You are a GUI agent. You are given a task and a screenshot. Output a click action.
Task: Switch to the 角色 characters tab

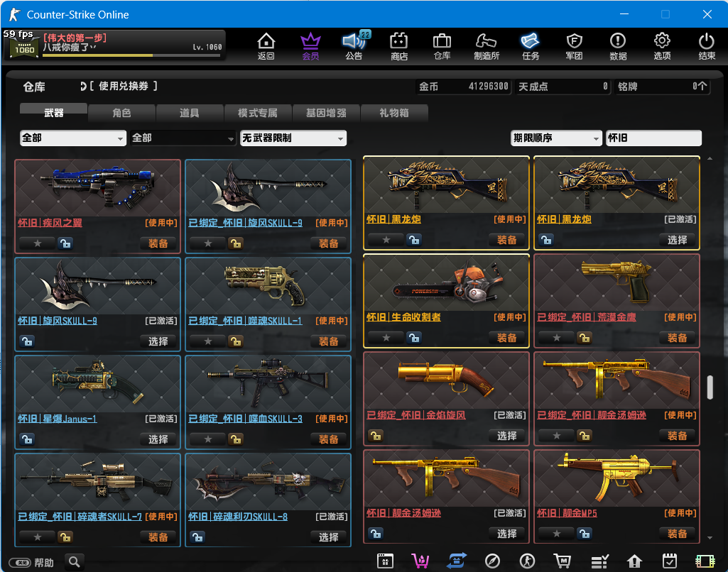(121, 112)
